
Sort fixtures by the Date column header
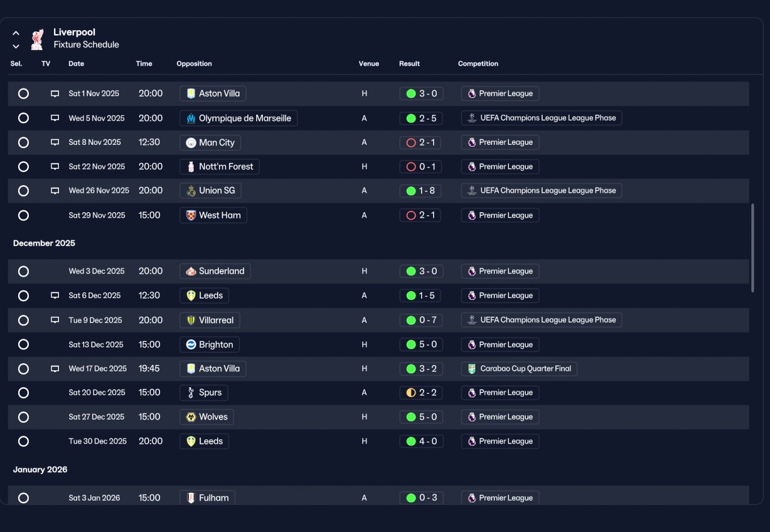76,64
